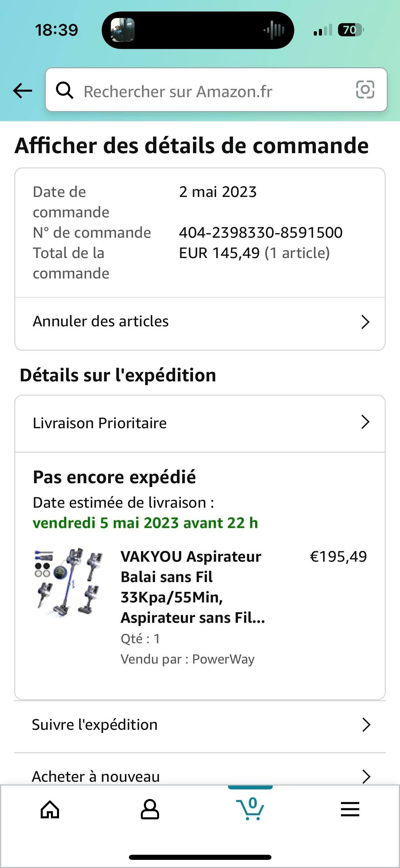
Task: Tap the search magnifier icon
Action: [64, 91]
